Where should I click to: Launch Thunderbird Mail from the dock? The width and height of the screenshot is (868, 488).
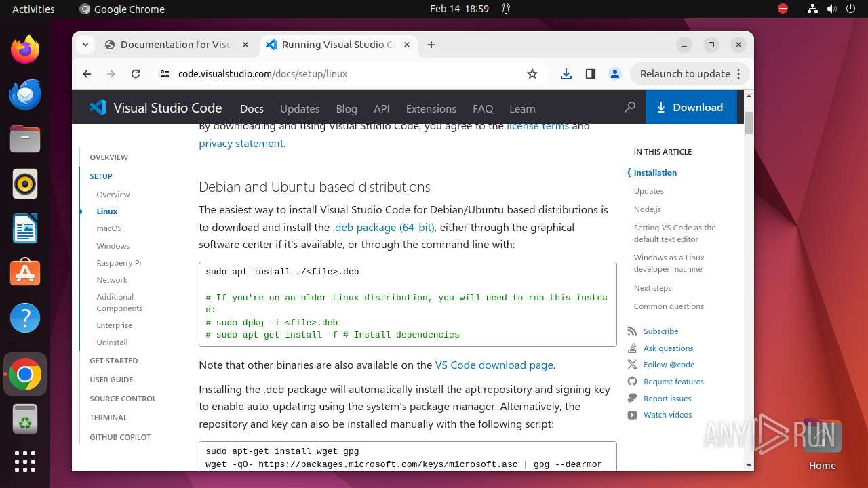[25, 94]
